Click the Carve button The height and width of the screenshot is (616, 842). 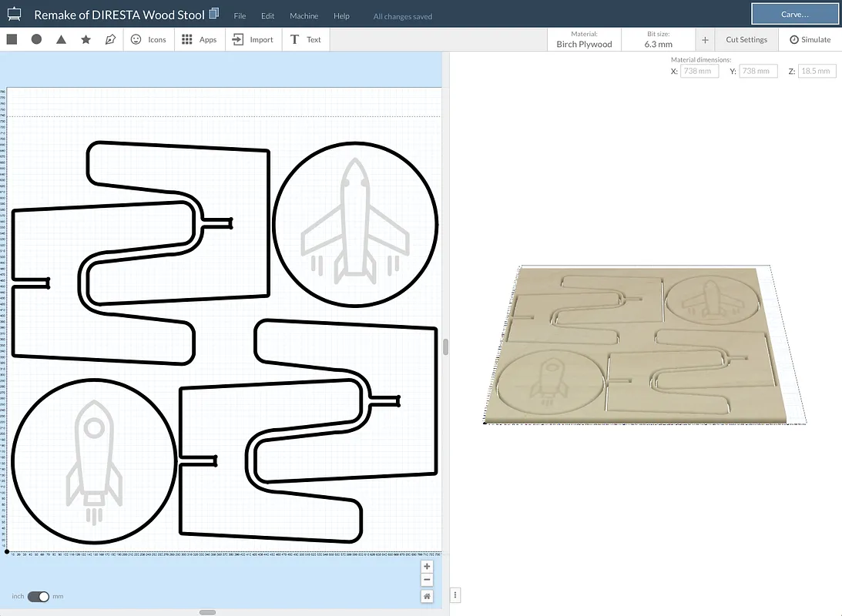794,14
